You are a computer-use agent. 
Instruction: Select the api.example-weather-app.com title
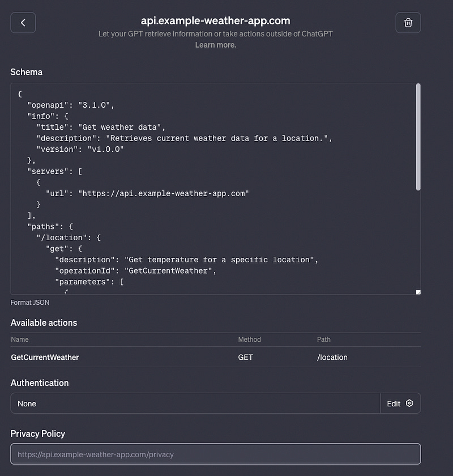click(215, 20)
